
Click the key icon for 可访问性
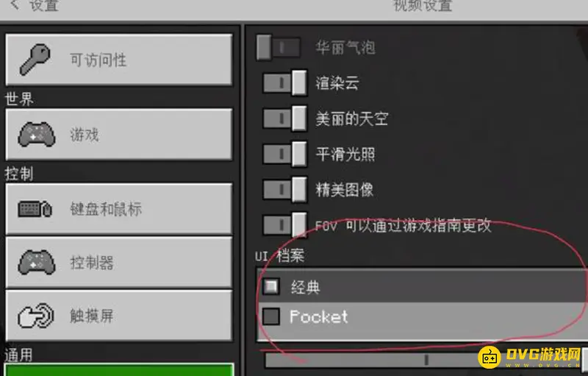coord(35,60)
